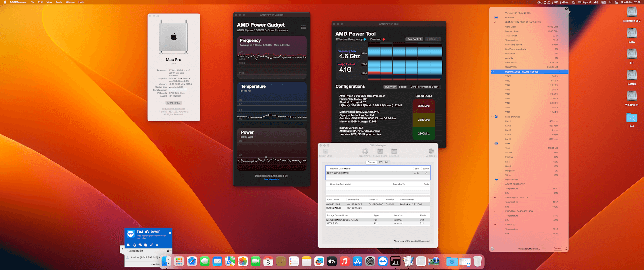Image resolution: width=644 pixels, height=270 pixels.
Task: Open Regulatory Certification link
Action: (174, 109)
